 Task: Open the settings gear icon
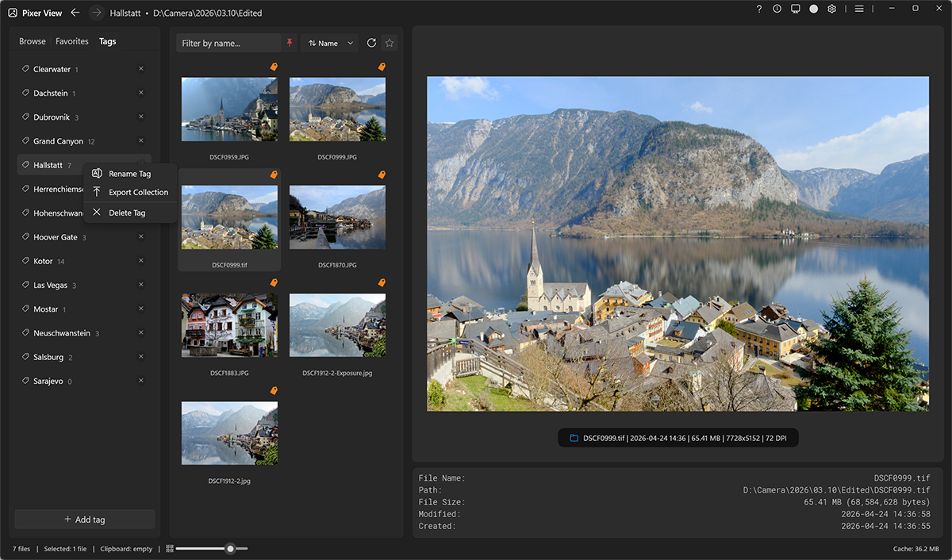(831, 9)
